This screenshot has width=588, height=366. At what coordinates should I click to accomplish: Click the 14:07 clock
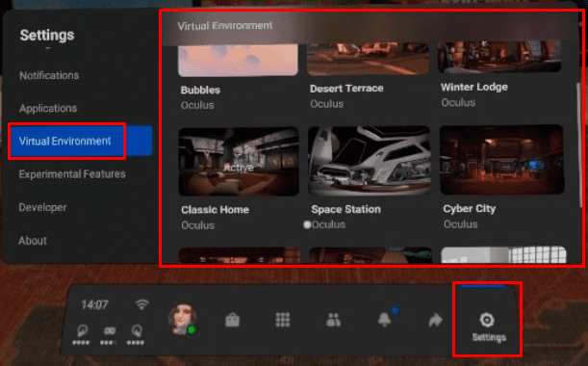95,304
